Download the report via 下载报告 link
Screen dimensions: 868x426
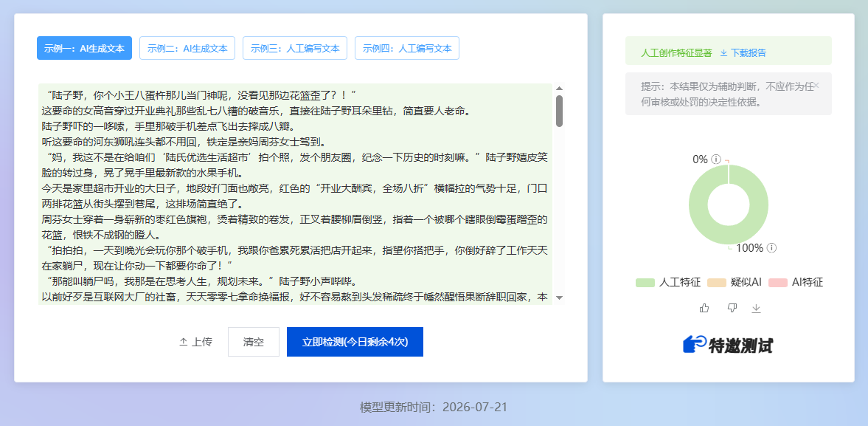pyautogui.click(x=743, y=53)
